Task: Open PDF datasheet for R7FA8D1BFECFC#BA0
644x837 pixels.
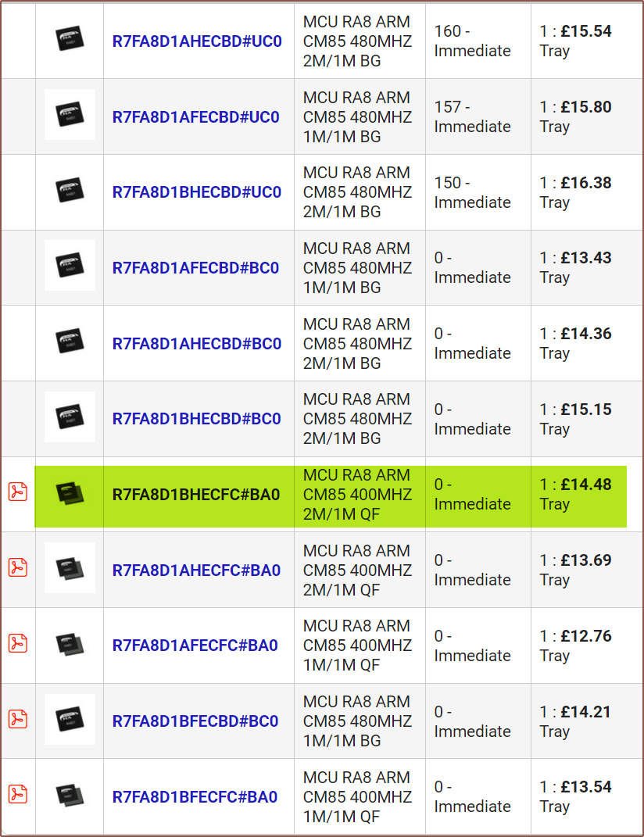Action: coord(17,794)
